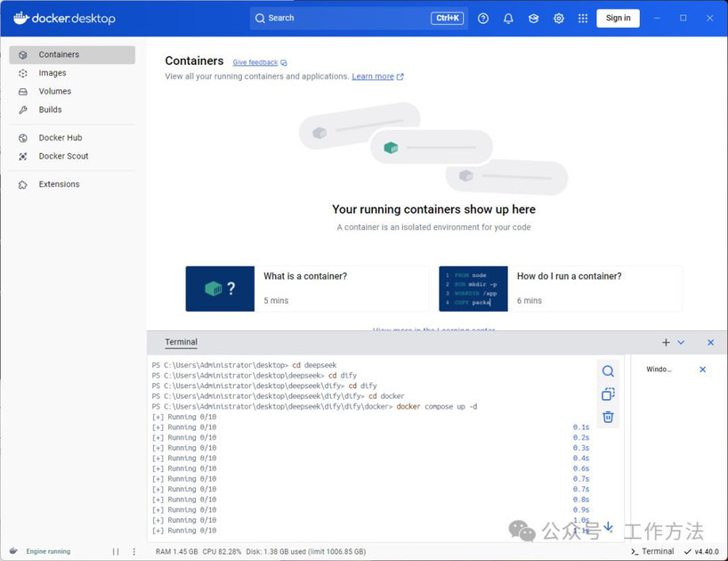Clear terminal with trash icon
The height and width of the screenshot is (561, 728).
(608, 417)
